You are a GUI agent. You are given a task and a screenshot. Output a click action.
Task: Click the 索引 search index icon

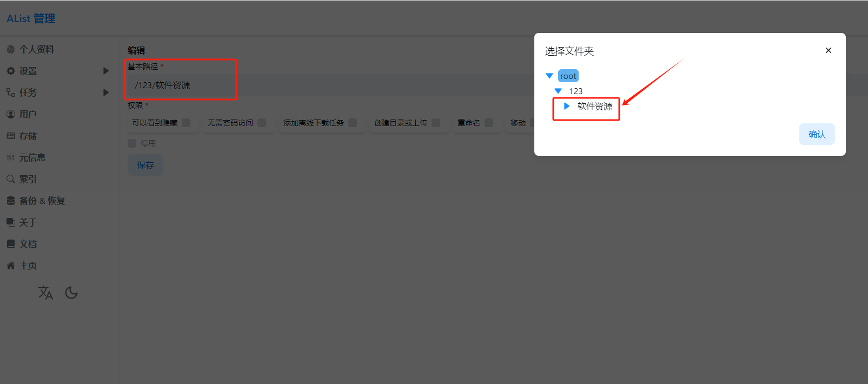11,179
